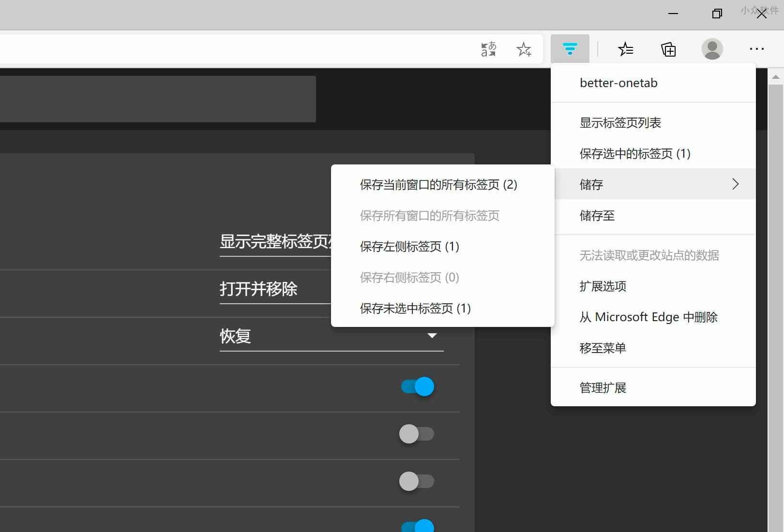Open the 恢复 dropdown arrow
This screenshot has height=532, width=784.
(x=432, y=336)
